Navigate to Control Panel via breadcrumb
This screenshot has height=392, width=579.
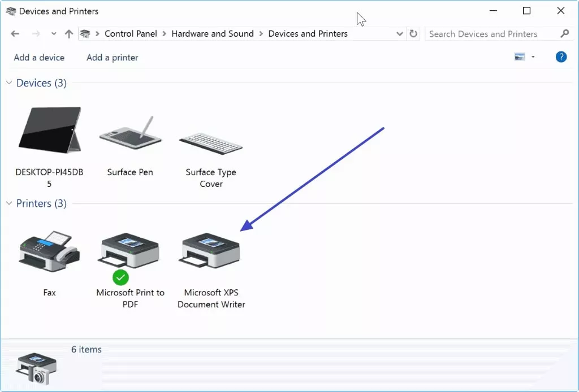[x=131, y=33]
